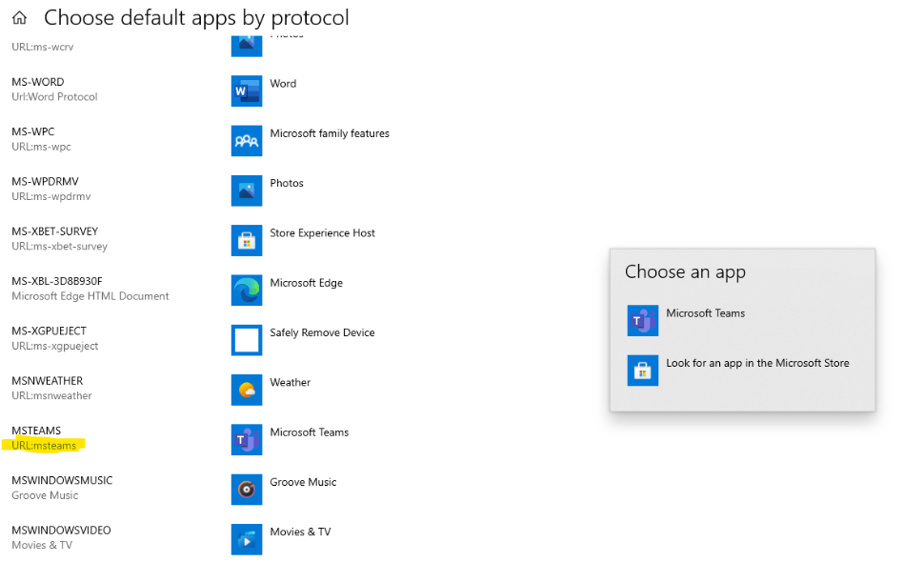Click the URL:ms-wpc description

[41, 147]
